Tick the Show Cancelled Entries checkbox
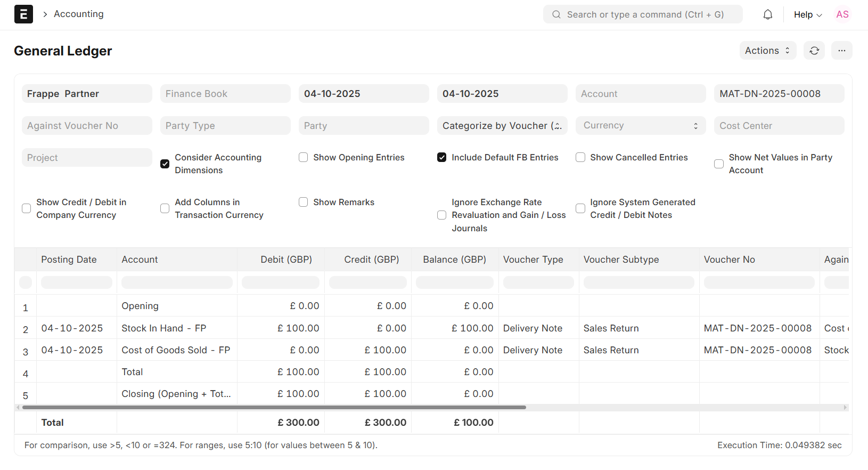This screenshot has height=470, width=868. coord(580,158)
